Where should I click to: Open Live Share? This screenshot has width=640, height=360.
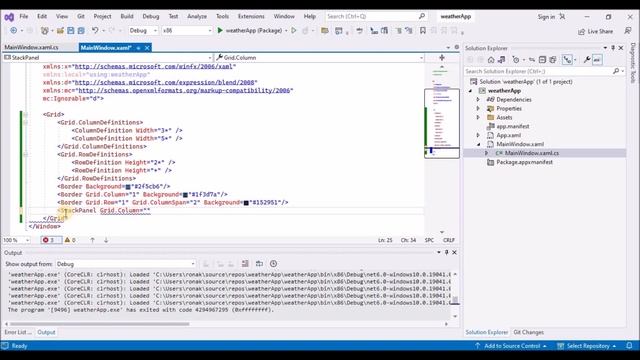pyautogui.click(x=596, y=31)
